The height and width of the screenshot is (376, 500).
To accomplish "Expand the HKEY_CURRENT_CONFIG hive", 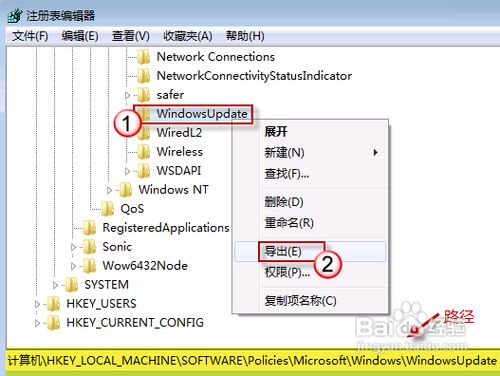I will (37, 323).
